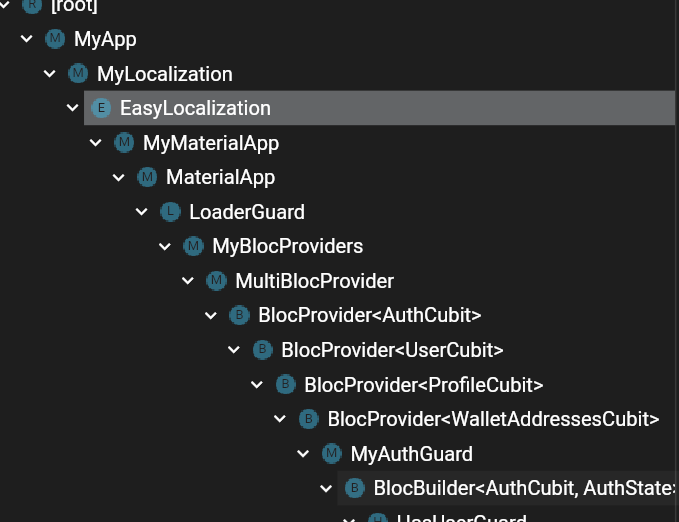Click the B icon beside BlocBuilder<AuthCubit, AuthState>
This screenshot has height=522, width=679.
pyautogui.click(x=355, y=488)
